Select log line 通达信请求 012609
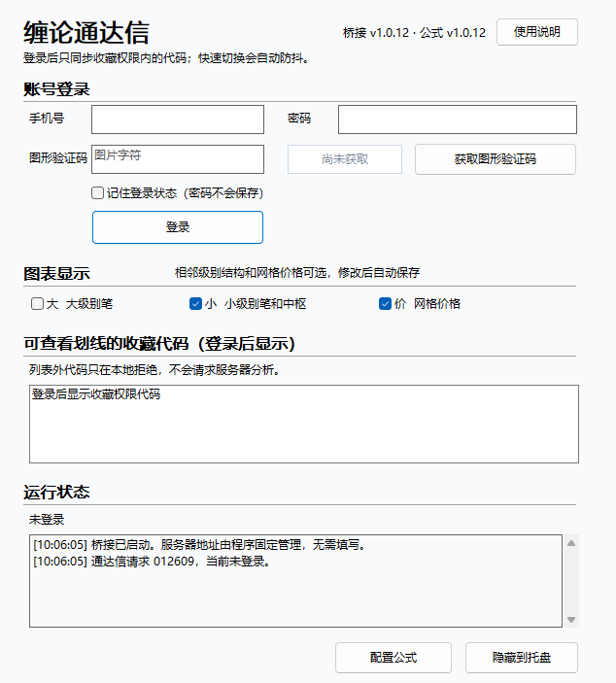Viewport: 616px width, 683px height. tap(152, 561)
